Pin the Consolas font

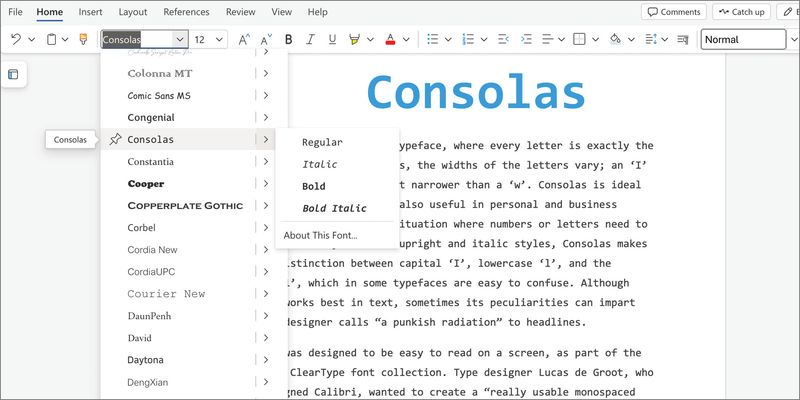(115, 140)
